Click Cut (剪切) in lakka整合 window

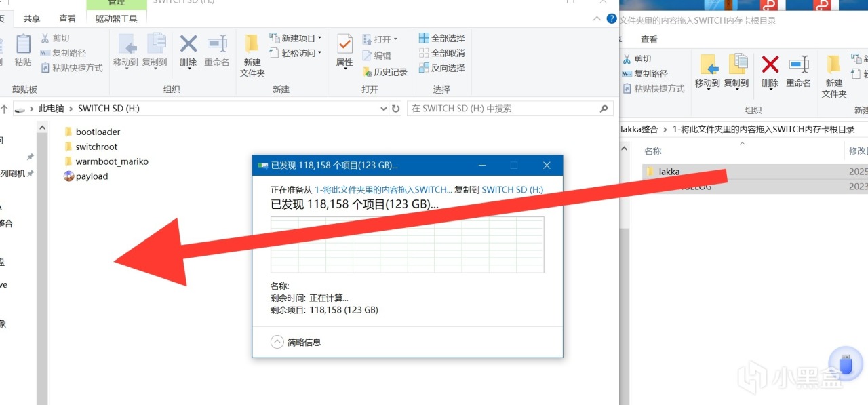tap(637, 59)
